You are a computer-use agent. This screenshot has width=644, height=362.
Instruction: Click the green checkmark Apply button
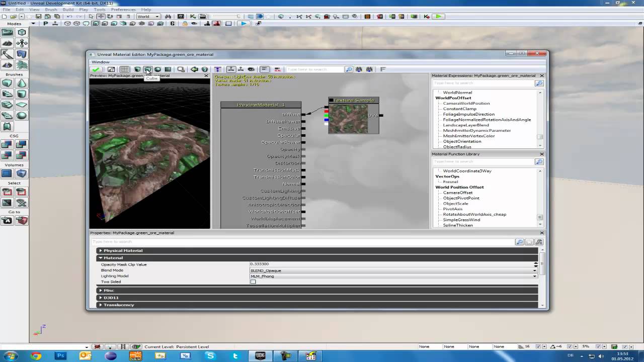point(96,69)
